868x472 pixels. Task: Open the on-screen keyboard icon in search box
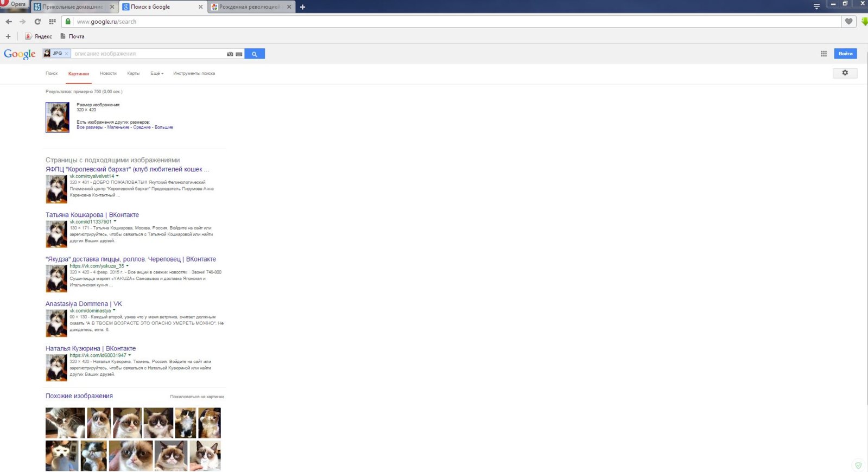point(239,54)
